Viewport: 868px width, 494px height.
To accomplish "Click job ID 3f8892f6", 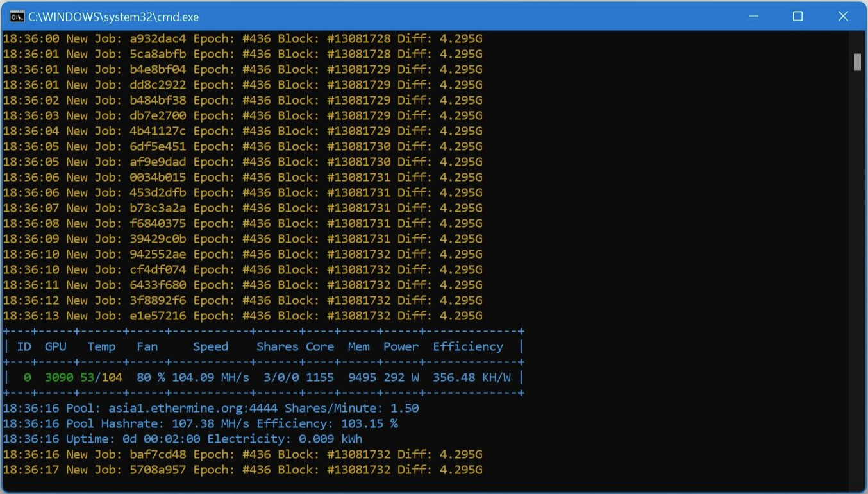I will coord(158,300).
